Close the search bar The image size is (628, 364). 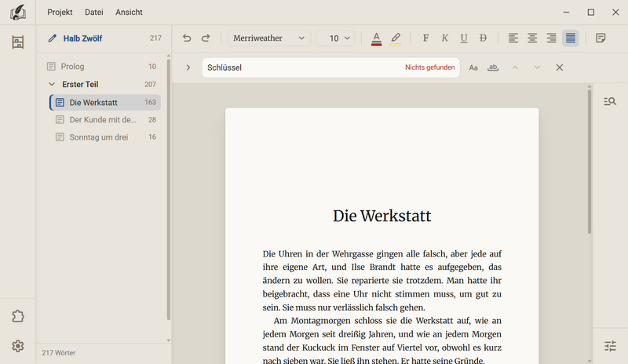[560, 67]
